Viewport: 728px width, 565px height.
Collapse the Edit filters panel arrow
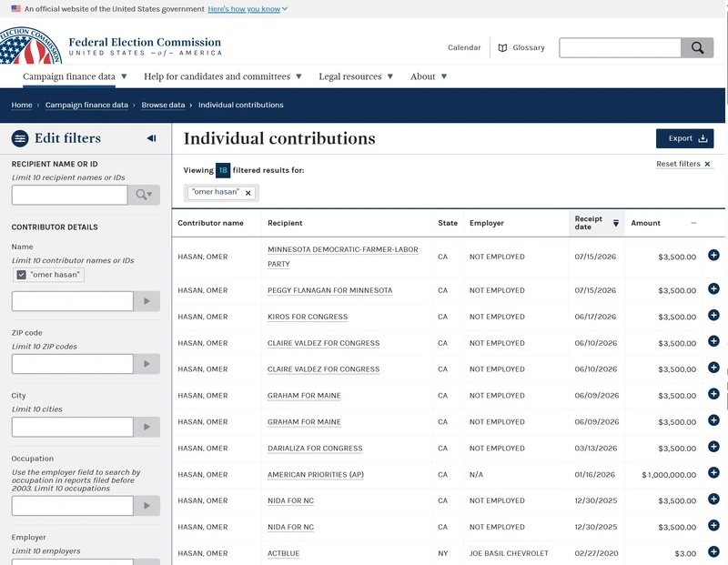tap(151, 138)
